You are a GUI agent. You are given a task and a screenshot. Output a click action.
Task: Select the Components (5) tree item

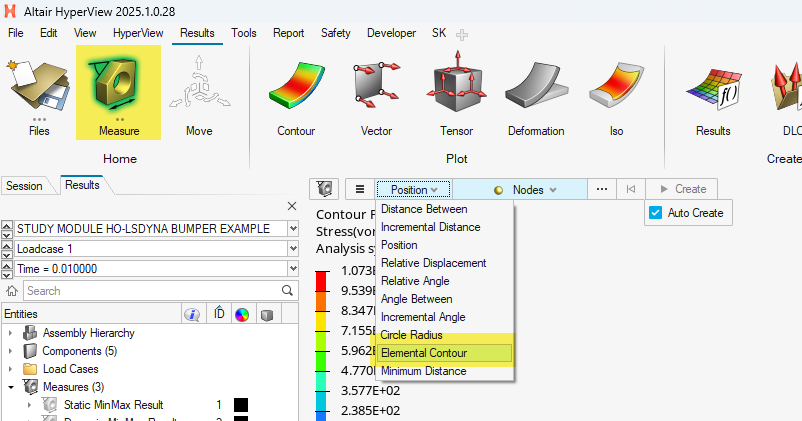[79, 351]
